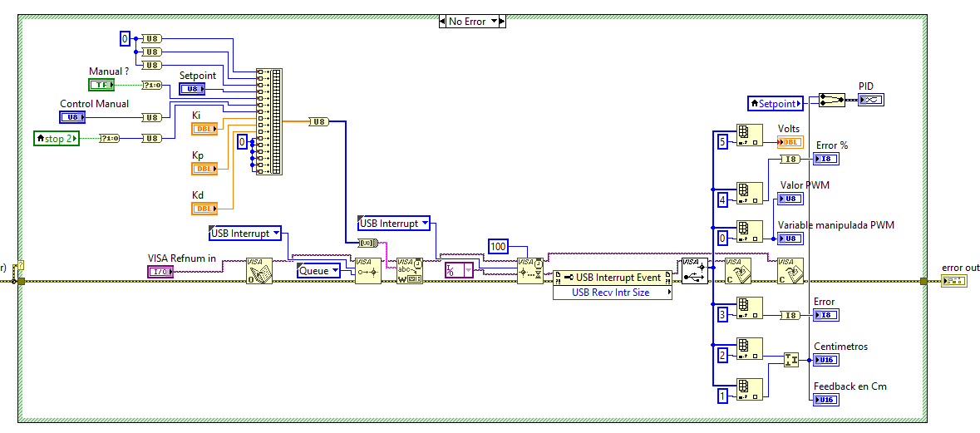
Task: Select the PID chart indicator terminal
Action: 870,100
